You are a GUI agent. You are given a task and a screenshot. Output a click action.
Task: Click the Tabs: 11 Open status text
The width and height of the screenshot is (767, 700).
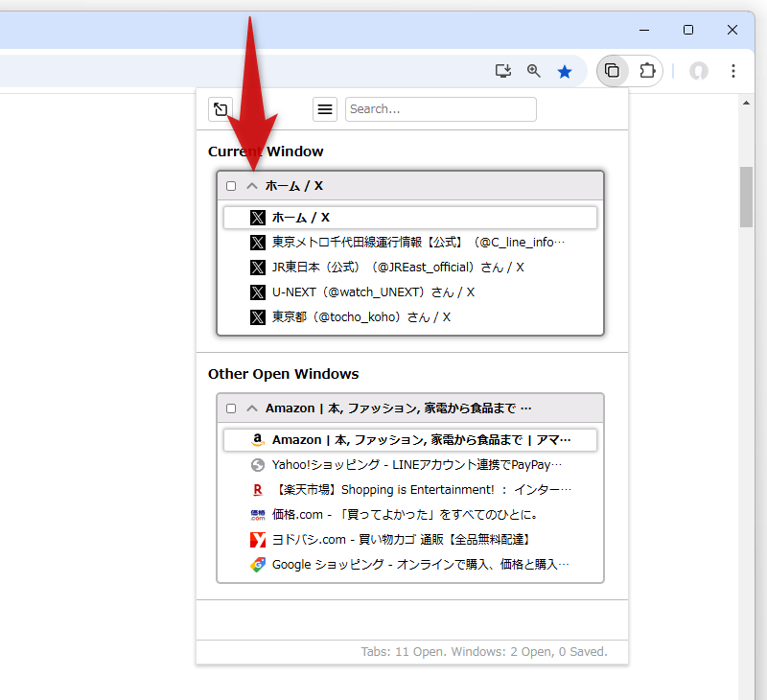pos(484,651)
